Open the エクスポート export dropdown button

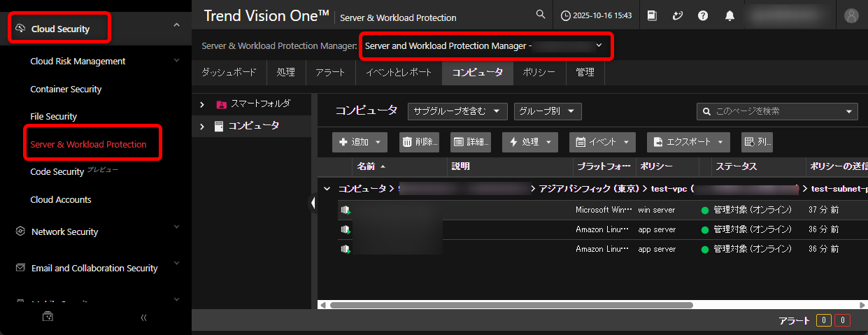coord(688,142)
